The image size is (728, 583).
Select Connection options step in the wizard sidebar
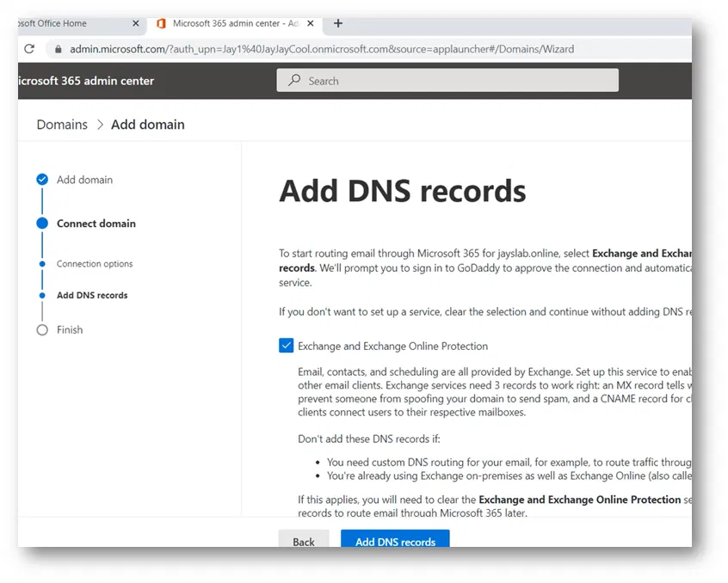[95, 264]
